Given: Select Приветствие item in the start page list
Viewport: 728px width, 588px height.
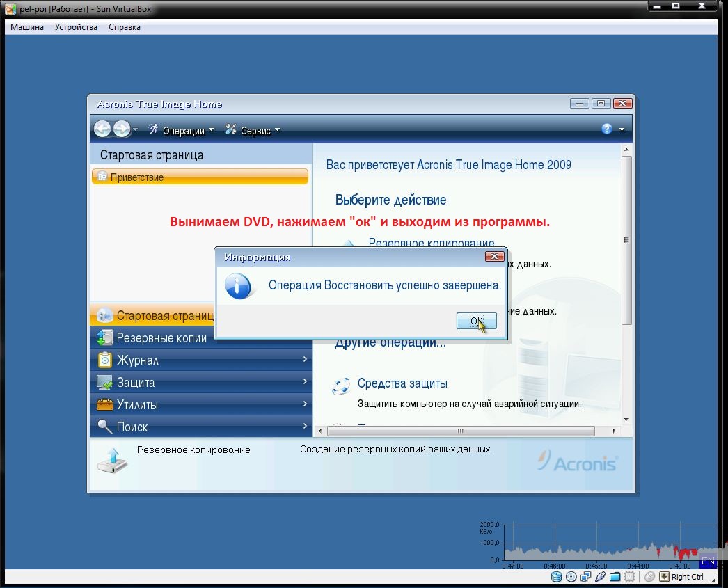Looking at the screenshot, I should (x=200, y=177).
